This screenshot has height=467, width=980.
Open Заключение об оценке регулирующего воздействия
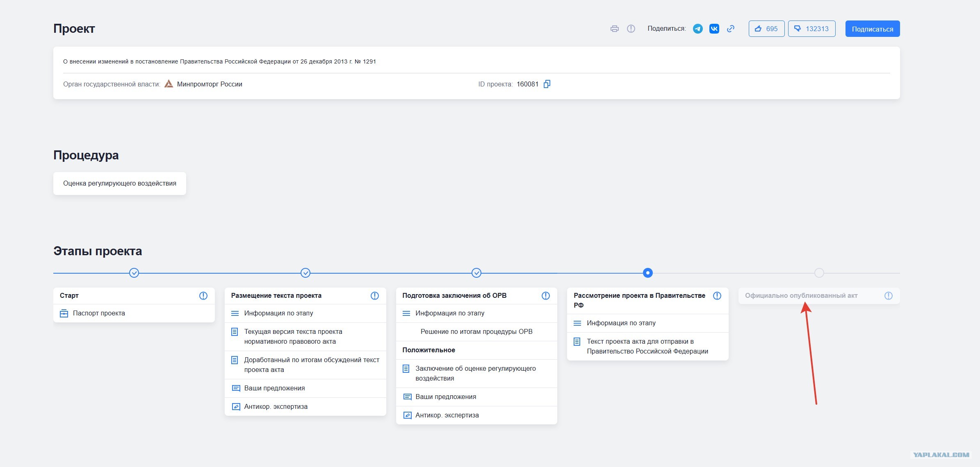(476, 374)
